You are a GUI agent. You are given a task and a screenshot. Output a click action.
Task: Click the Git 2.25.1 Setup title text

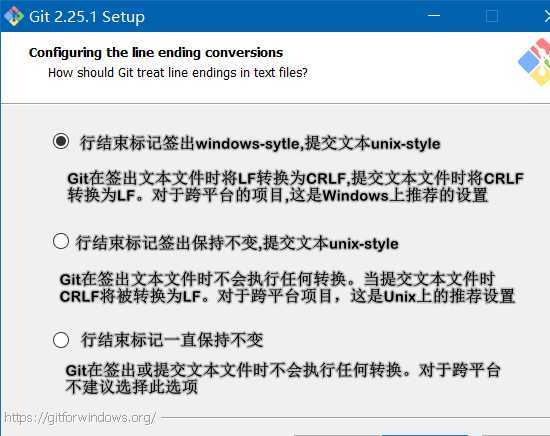(87, 16)
